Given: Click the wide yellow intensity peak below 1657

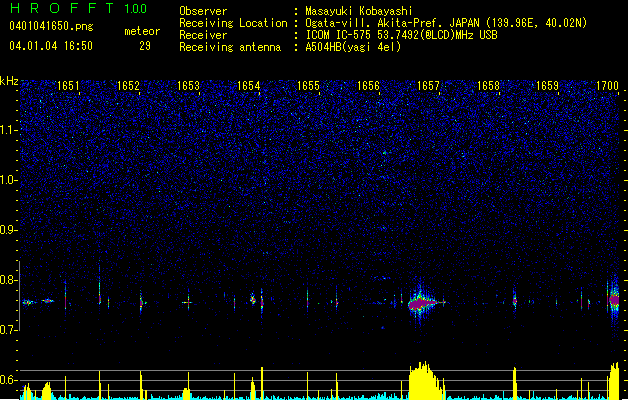Looking at the screenshot, I should [426, 381].
